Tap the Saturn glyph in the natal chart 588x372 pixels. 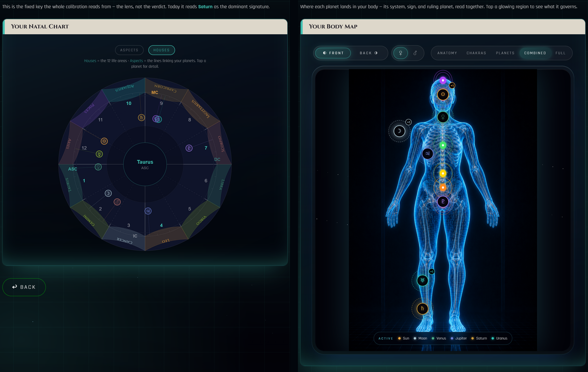click(142, 117)
